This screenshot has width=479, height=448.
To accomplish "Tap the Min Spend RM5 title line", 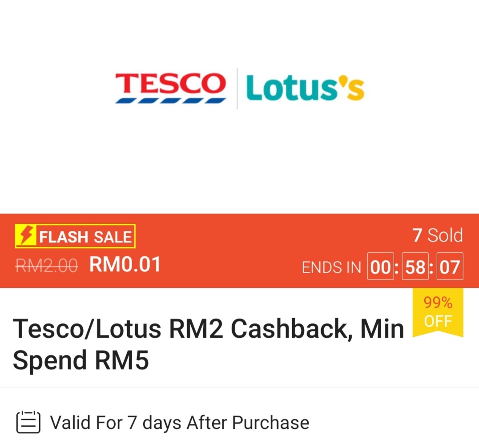I will point(81,360).
